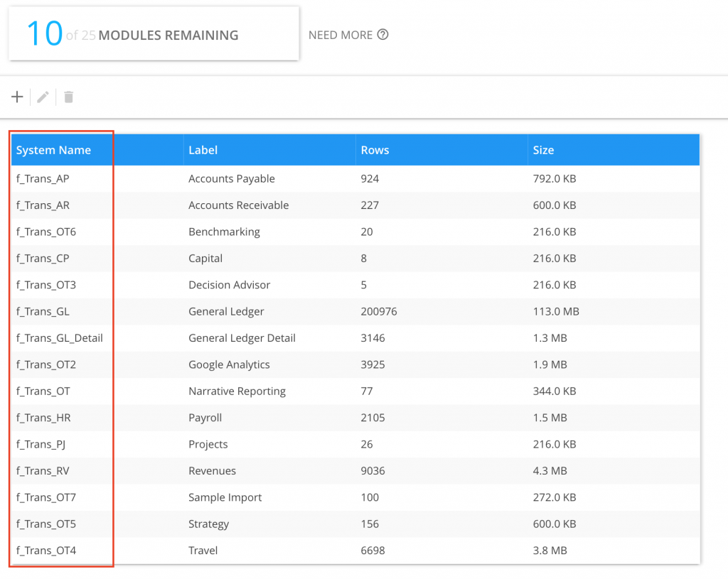728x579 pixels.
Task: Click the Payroll module label
Action: (205, 418)
